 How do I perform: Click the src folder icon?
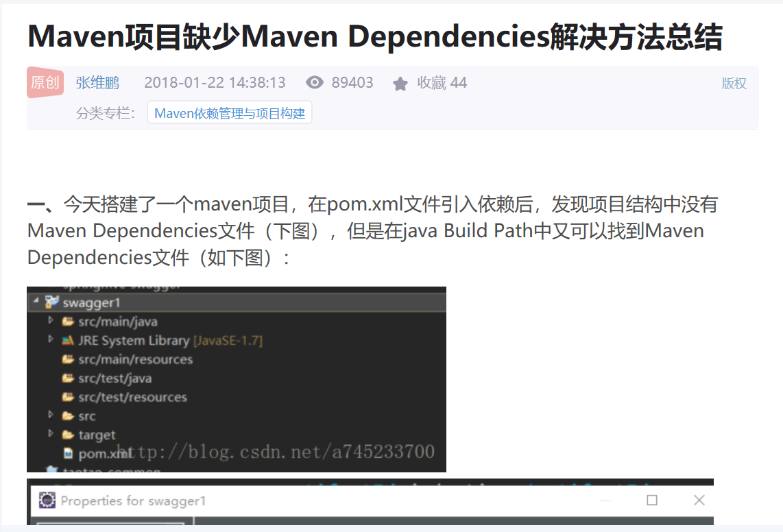(68, 415)
